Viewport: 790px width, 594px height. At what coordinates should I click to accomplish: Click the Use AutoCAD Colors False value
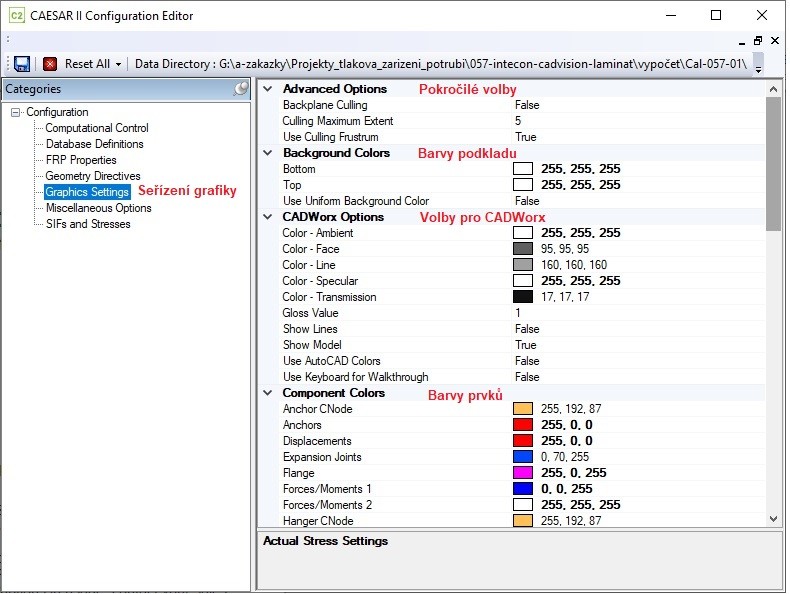point(527,361)
